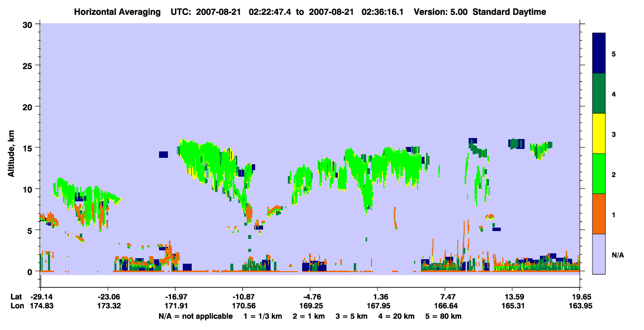Viewport: 644px width, 330px height.
Task: Click the longitude value 163.95
Action: (x=580, y=306)
